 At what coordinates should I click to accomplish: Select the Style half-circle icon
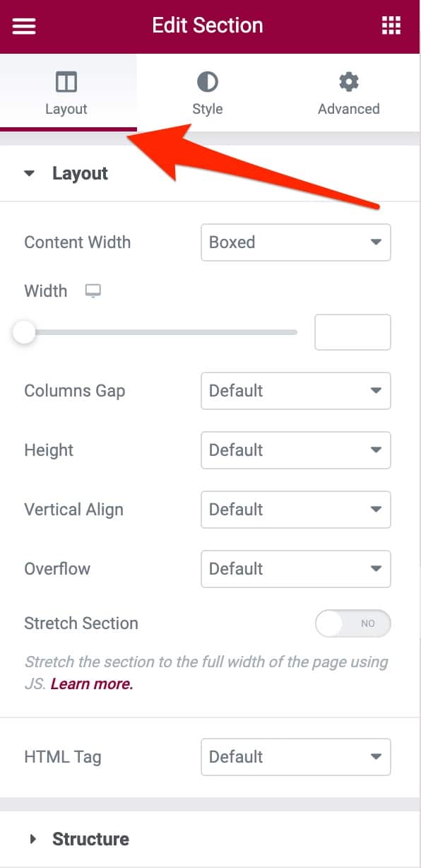click(207, 81)
